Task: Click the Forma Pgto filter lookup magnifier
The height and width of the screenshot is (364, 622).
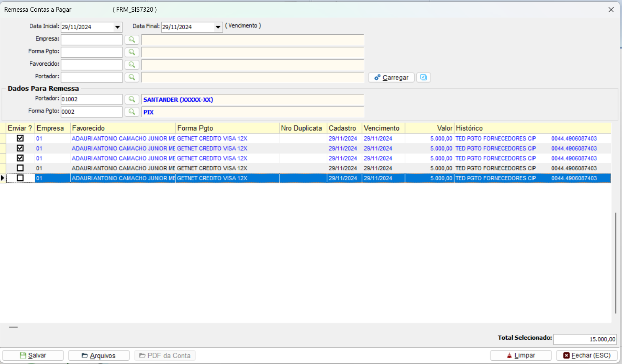Action: click(x=132, y=52)
